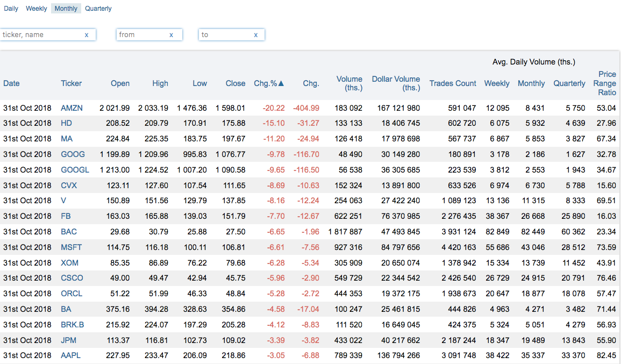Viewport: 621px width, 364px height.
Task: Click BRK.B's close price 205.28
Action: click(x=234, y=325)
